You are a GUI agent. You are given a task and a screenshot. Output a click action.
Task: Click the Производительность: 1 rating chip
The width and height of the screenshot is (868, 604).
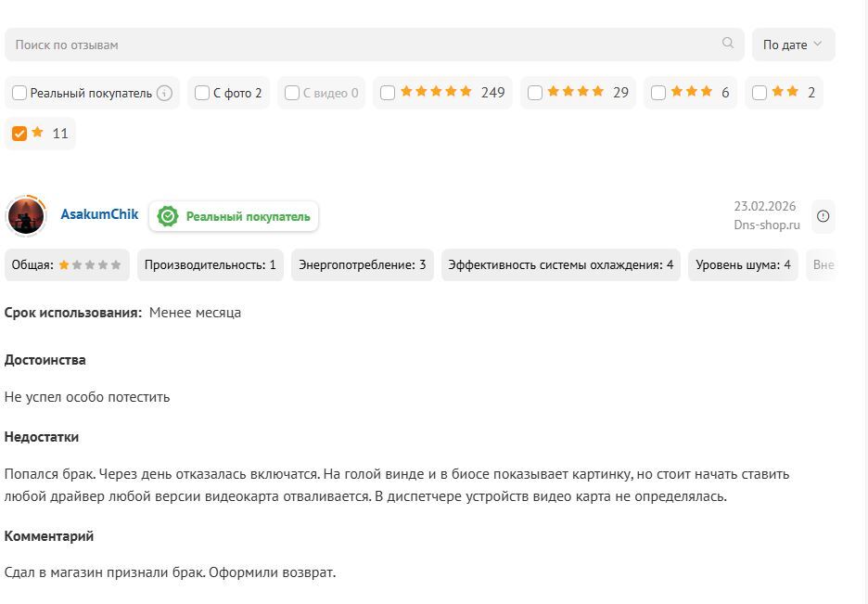(x=211, y=264)
